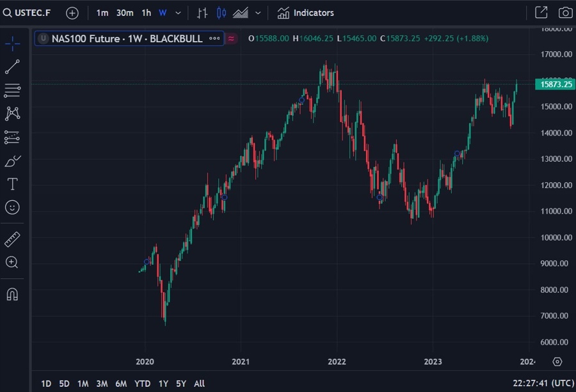This screenshot has width=576, height=392.
Task: Click the 2020 label on time axis
Action: 145,361
